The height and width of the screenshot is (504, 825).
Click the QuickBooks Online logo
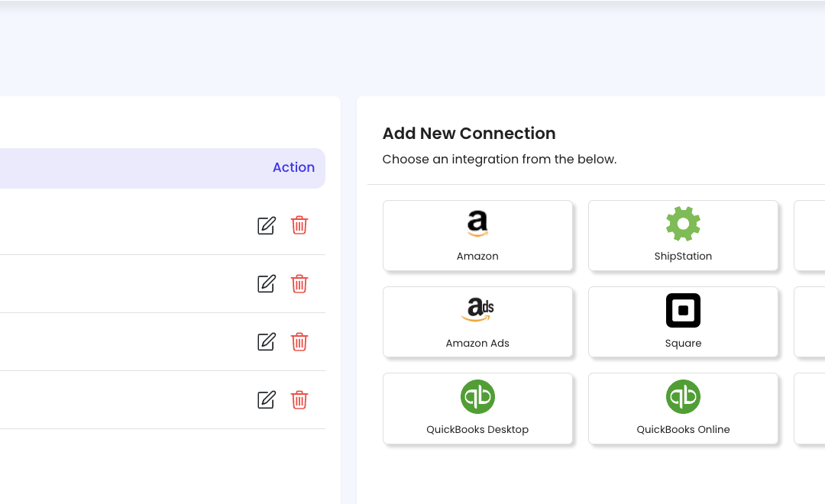[x=683, y=396]
